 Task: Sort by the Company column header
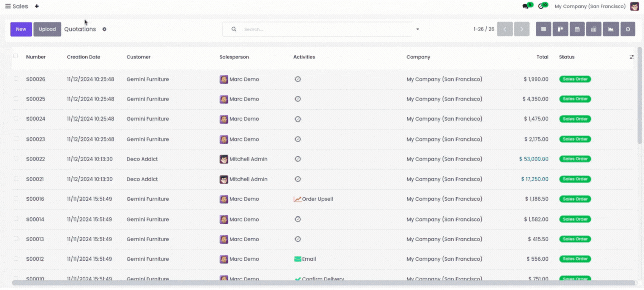pos(418,57)
